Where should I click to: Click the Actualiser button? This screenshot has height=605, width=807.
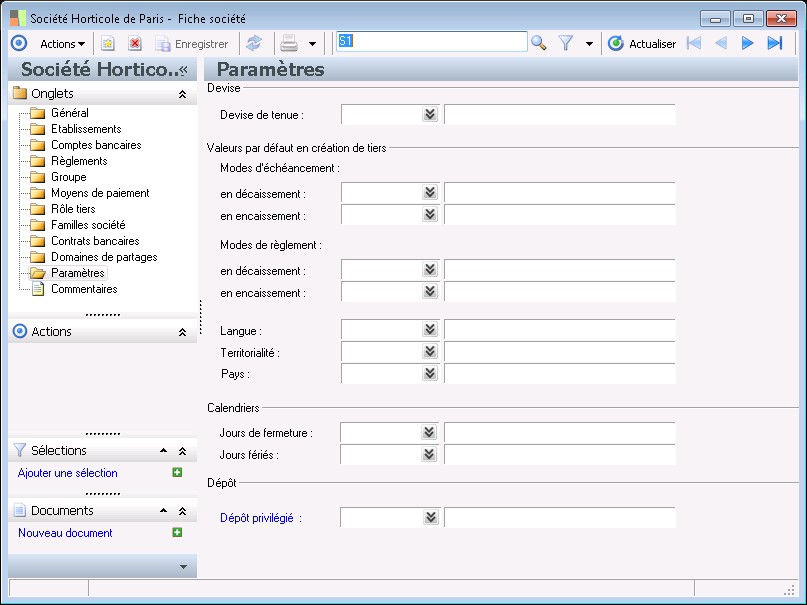(642, 44)
